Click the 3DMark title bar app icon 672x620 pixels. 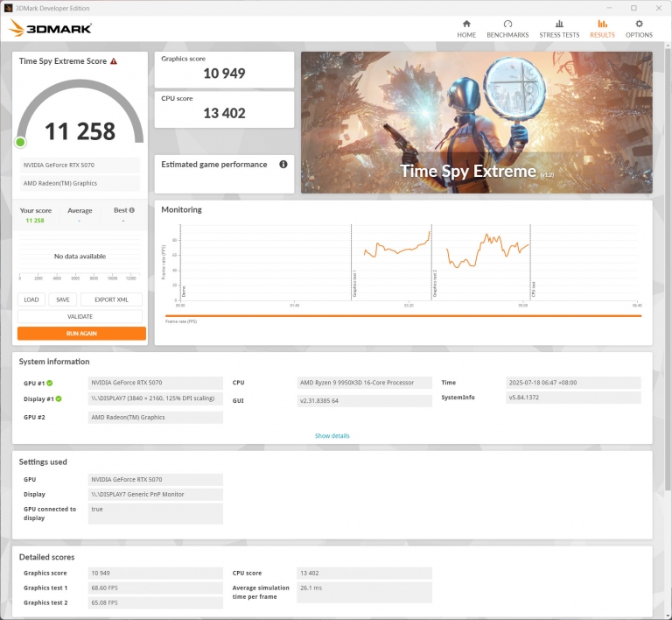tap(8, 8)
